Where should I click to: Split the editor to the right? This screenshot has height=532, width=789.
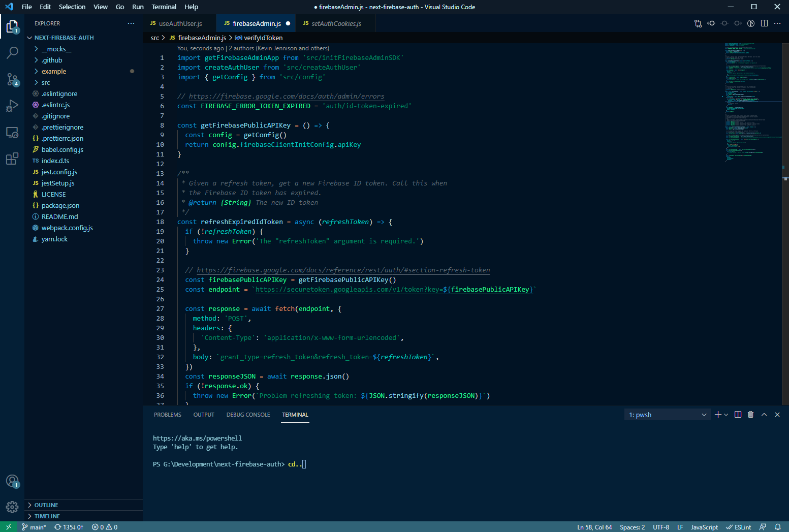[x=764, y=23]
